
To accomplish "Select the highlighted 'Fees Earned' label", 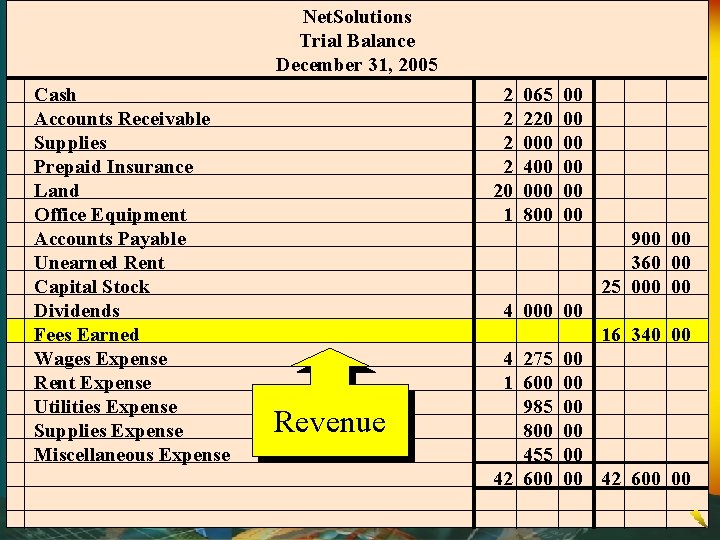I will [x=87, y=335].
